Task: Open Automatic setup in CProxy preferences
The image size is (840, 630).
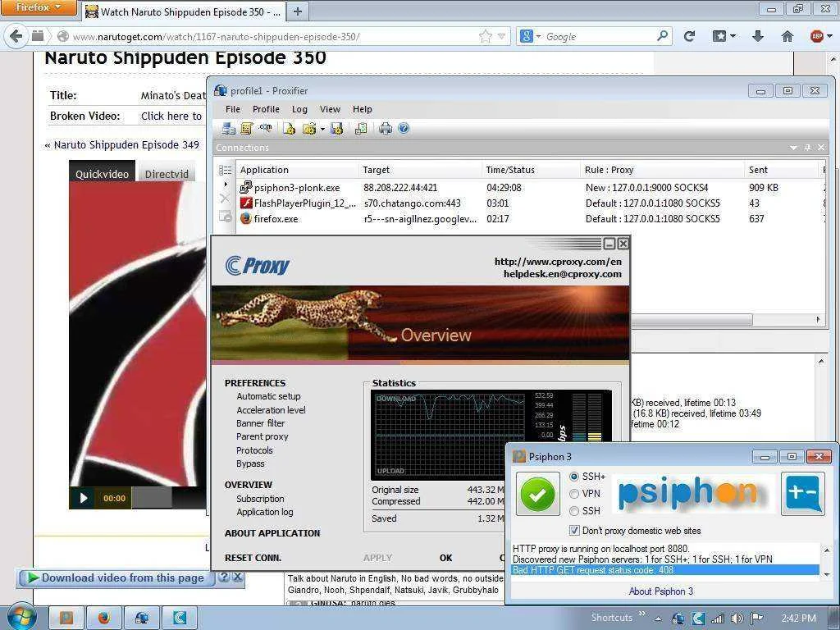Action: click(x=268, y=396)
